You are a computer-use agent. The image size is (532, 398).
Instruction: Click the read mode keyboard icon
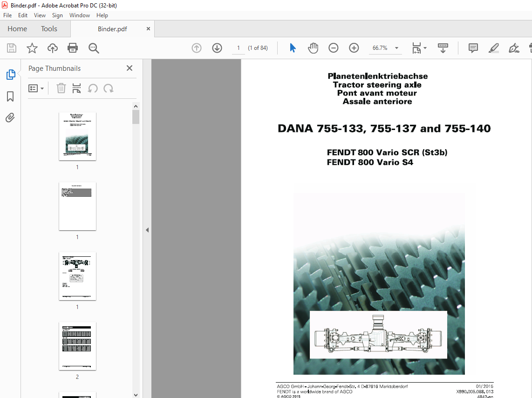[x=443, y=48]
